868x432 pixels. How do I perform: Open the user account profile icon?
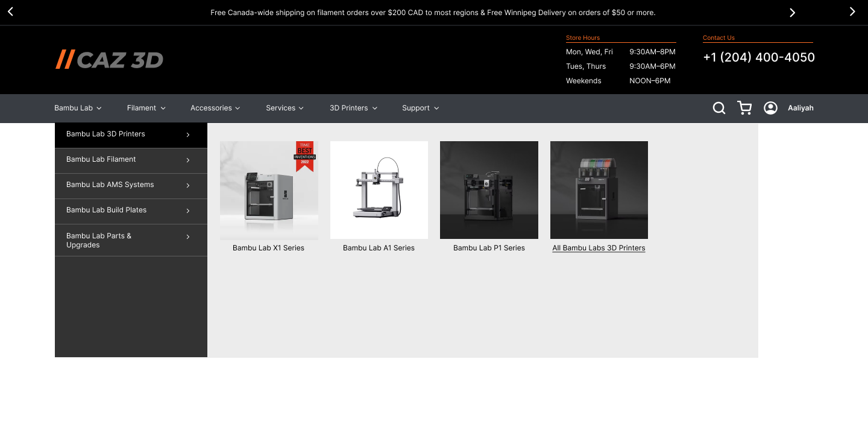click(x=770, y=108)
